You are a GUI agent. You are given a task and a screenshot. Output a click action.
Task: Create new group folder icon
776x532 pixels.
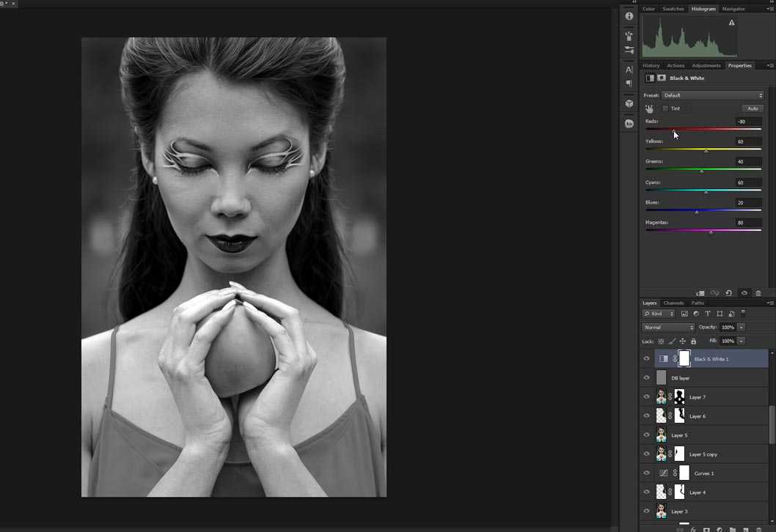tap(732, 530)
